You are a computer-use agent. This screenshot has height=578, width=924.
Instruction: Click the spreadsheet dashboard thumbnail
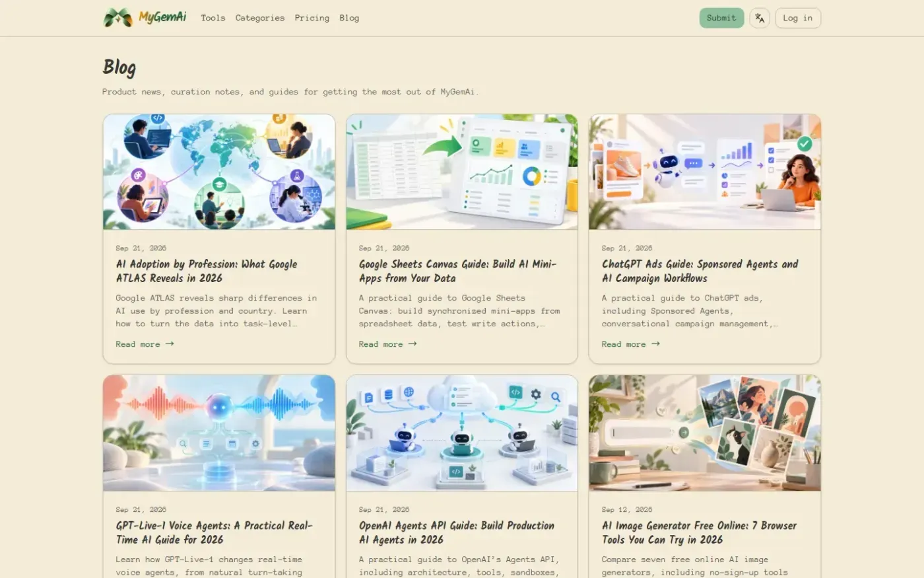click(462, 172)
